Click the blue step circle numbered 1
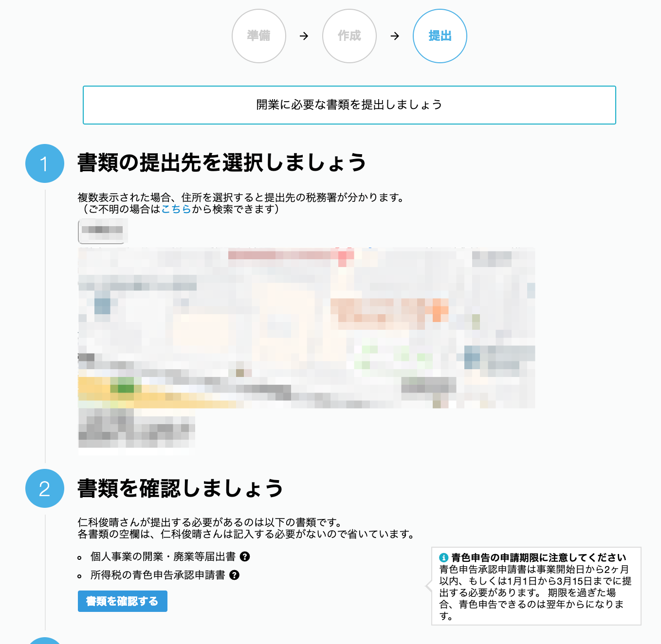Screen dimensions: 661x644 coord(44,163)
